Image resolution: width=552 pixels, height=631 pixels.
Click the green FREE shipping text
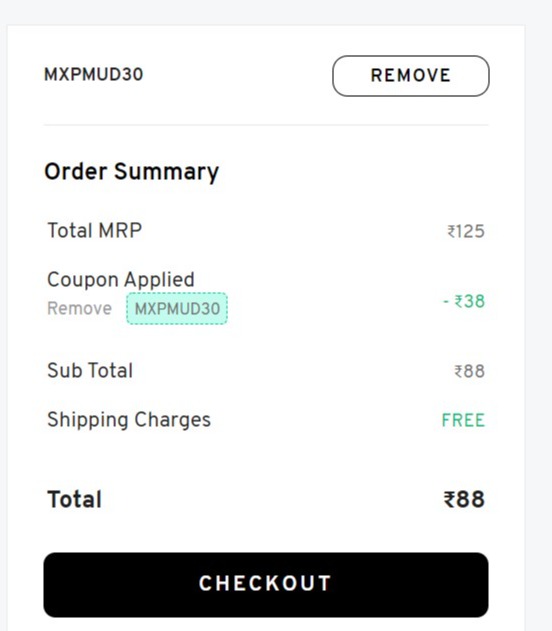pos(463,421)
